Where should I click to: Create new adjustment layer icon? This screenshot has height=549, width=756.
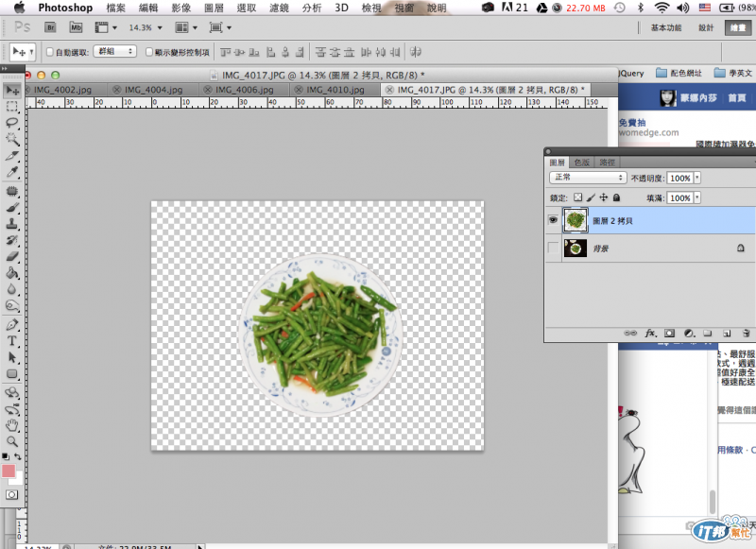pyautogui.click(x=690, y=333)
